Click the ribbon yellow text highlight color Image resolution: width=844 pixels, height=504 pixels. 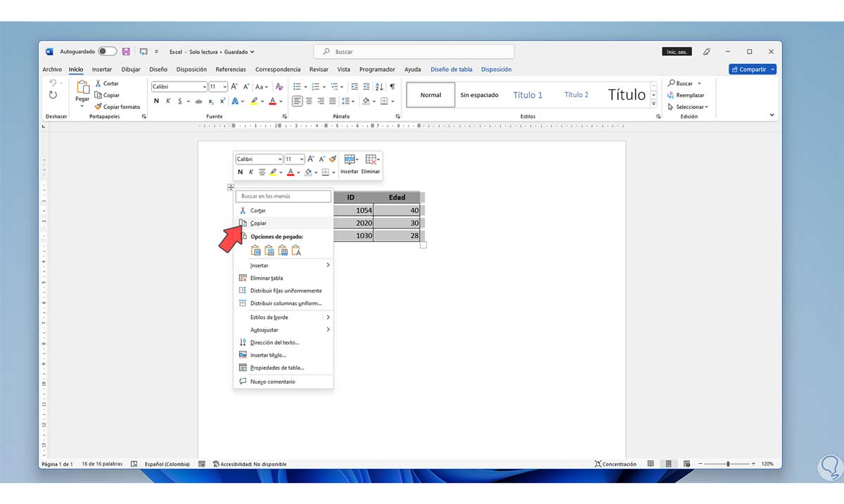tap(255, 101)
